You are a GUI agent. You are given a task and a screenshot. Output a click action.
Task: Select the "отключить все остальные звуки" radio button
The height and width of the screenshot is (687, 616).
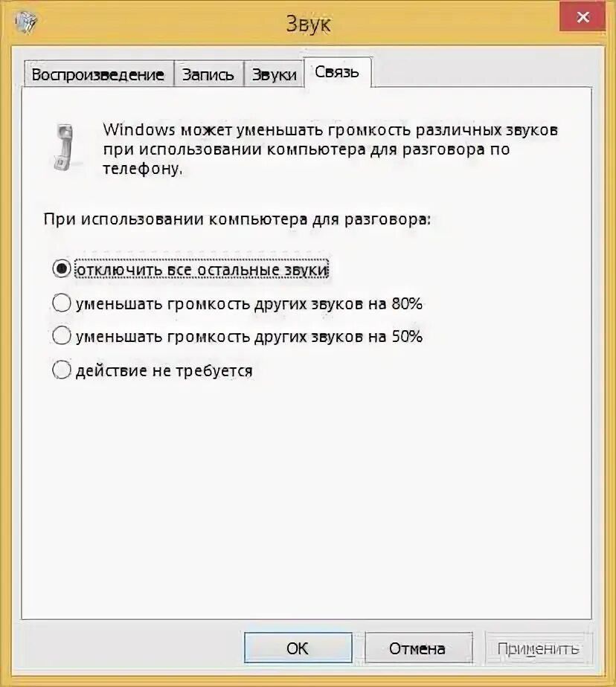click(62, 268)
